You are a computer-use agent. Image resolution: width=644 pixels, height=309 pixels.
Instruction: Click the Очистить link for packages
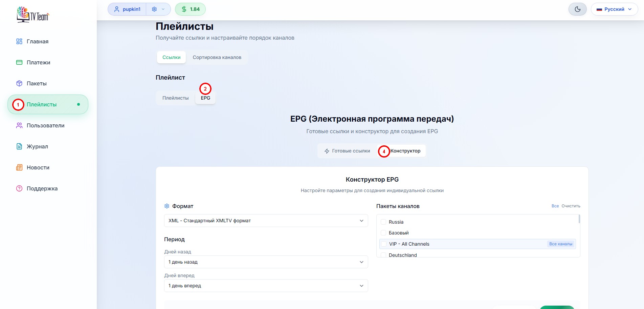coord(571,206)
